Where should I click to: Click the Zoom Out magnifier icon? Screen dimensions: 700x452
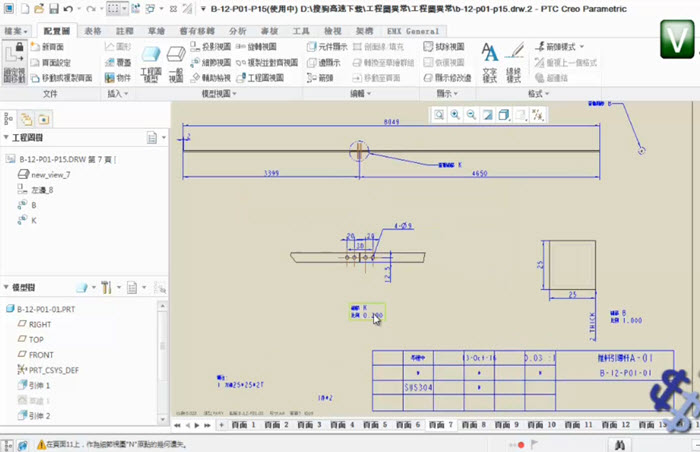click(470, 115)
